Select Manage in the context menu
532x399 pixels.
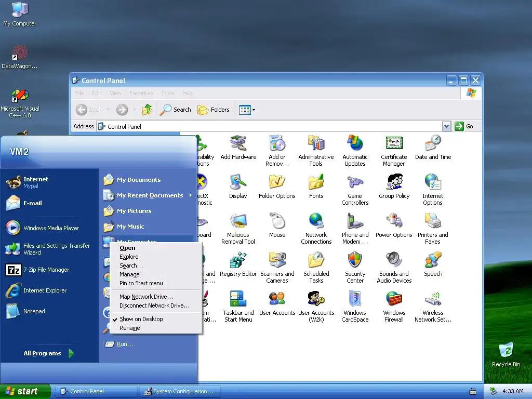pyautogui.click(x=156, y=274)
